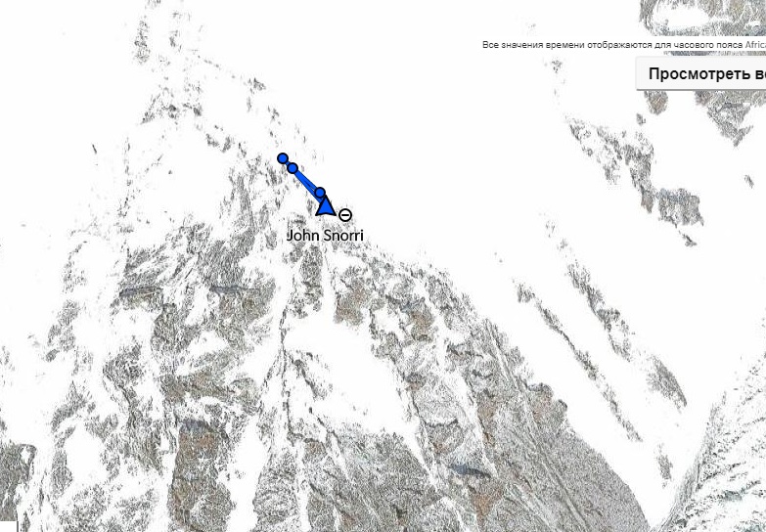Select the second blue track point from top

coord(293,168)
